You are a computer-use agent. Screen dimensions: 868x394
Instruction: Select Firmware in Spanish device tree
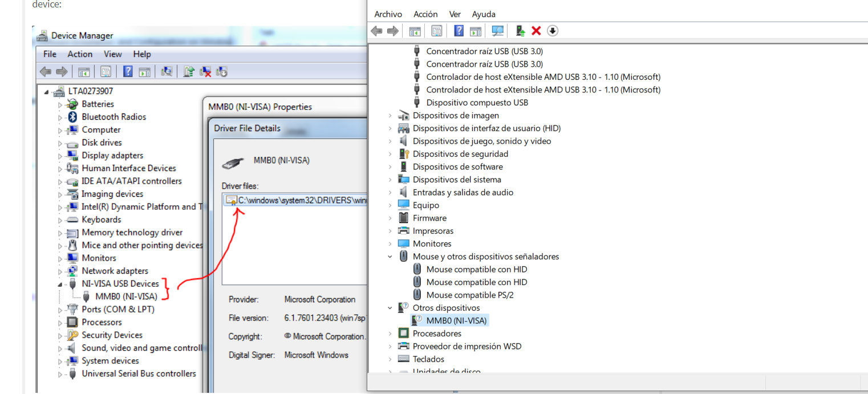pyautogui.click(x=429, y=218)
